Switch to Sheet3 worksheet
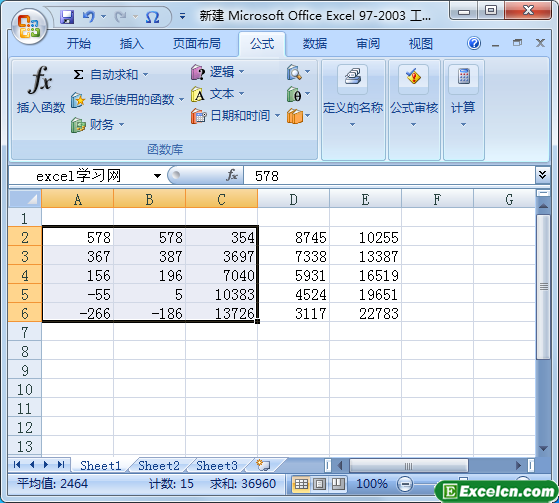 [217, 466]
